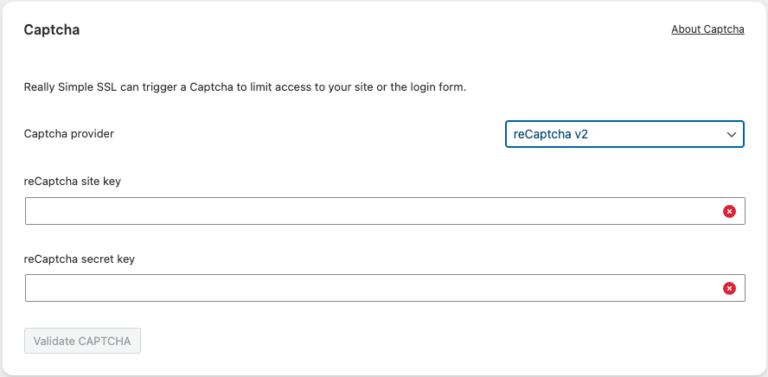Select the reCaptcha v2 text in the combo box
This screenshot has width=768, height=377.
tap(551, 135)
